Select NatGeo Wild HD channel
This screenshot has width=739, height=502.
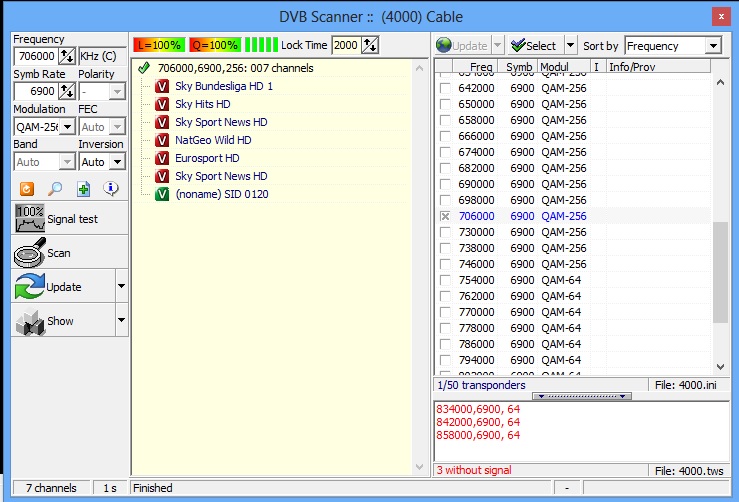[x=213, y=140]
